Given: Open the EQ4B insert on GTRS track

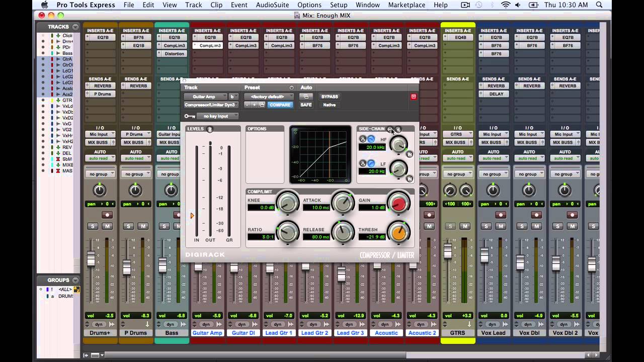Looking at the screenshot, I should (460, 38).
